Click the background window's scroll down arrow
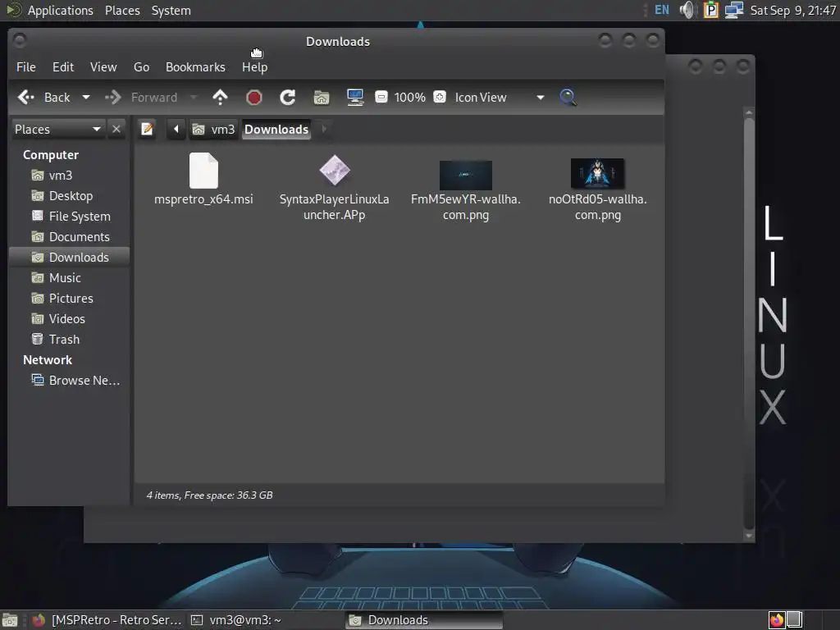The image size is (840, 630). point(749,535)
